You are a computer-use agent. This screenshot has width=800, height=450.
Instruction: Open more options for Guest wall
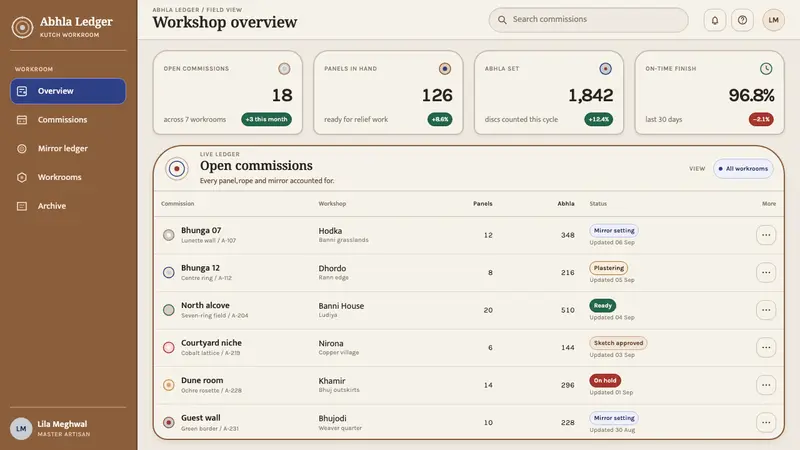click(766, 422)
